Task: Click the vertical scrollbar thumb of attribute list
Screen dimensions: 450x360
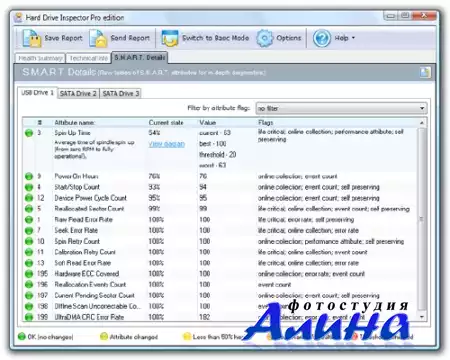Action: pyautogui.click(x=422, y=219)
